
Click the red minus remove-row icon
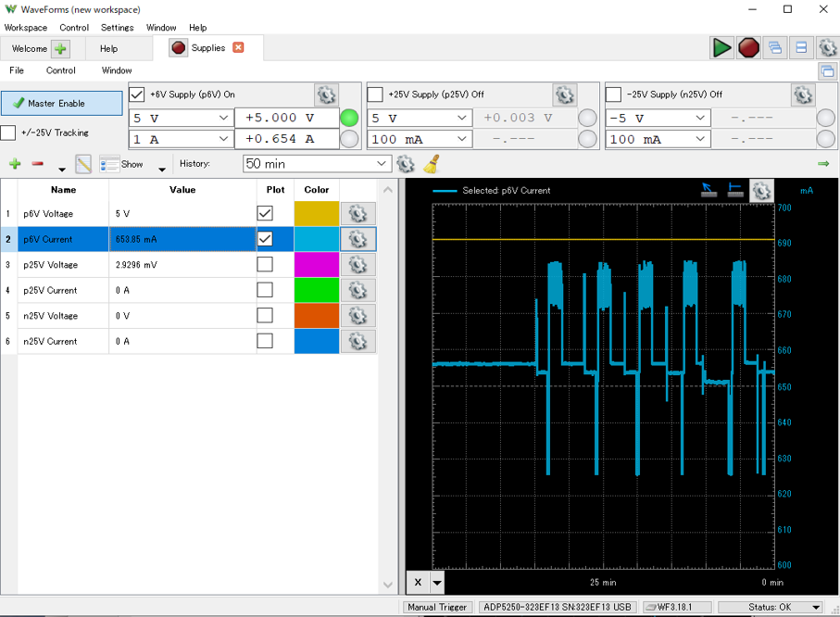(38, 164)
